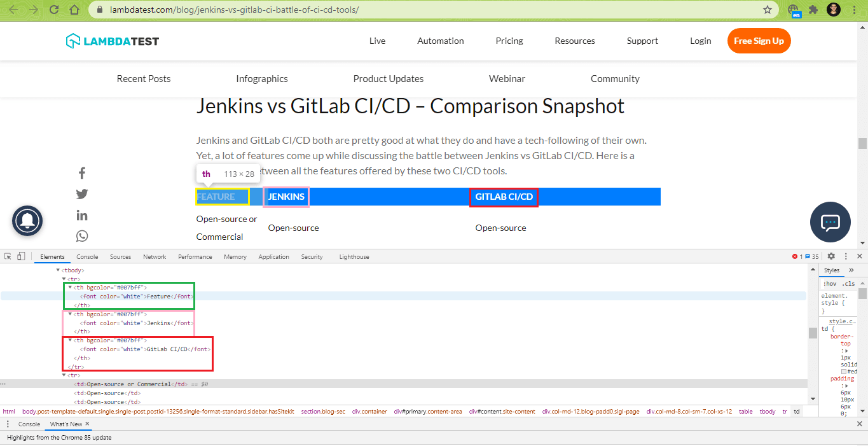Select div.container in the breadcrumb
Image resolution: width=868 pixels, height=446 pixels.
point(369,412)
